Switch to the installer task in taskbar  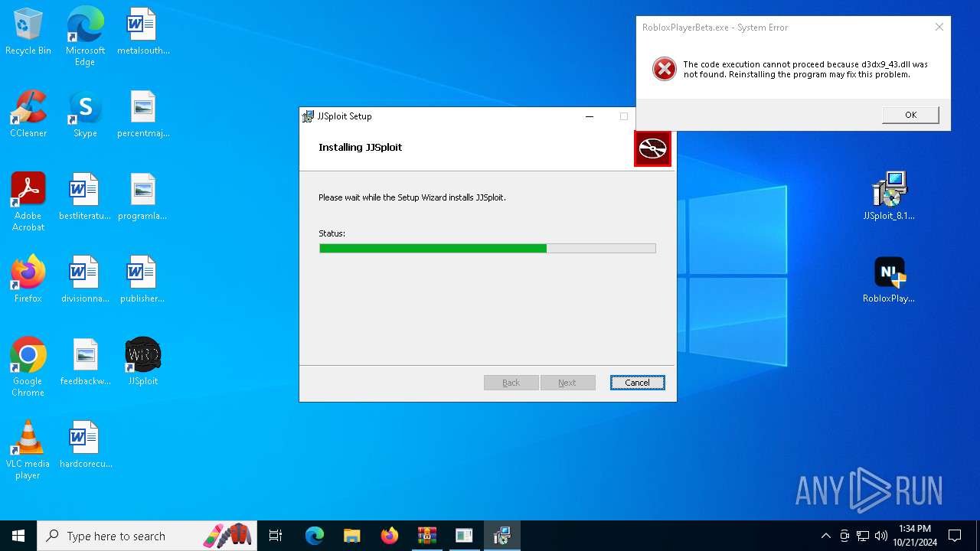pyautogui.click(x=501, y=536)
